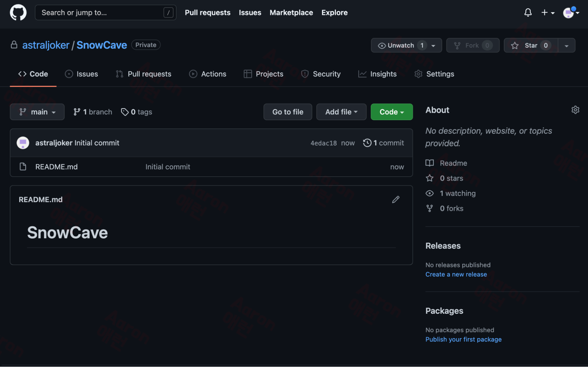
Task: Focus the Search or jump to field
Action: 106,12
